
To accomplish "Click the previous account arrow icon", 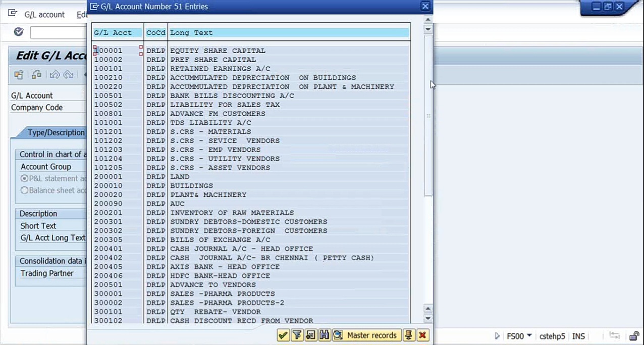I will [x=55, y=75].
